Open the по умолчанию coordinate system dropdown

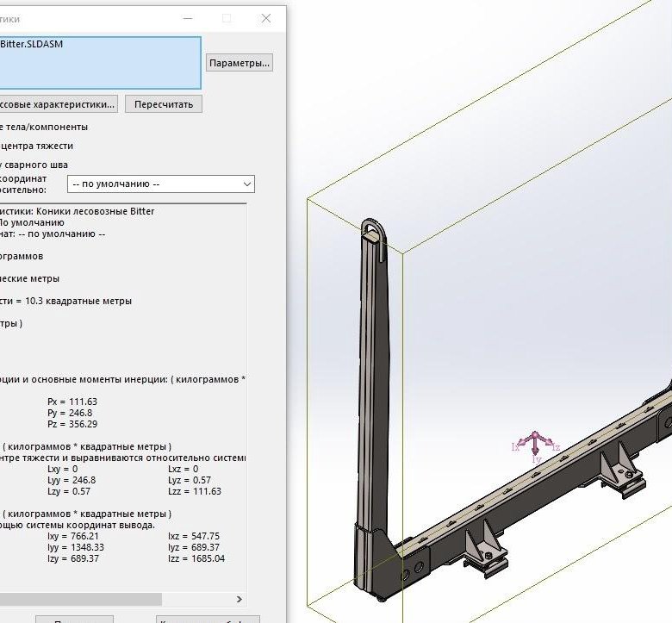(161, 184)
